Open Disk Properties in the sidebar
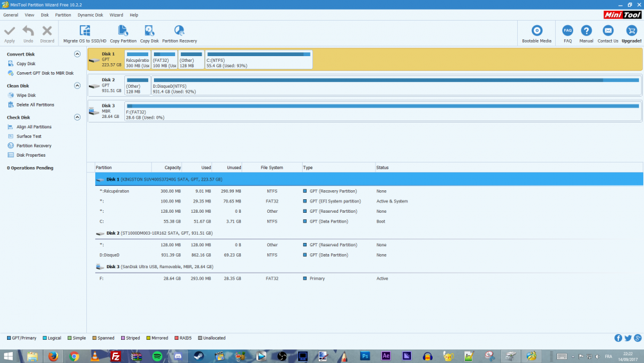Screen dimensions: 644x363 point(31,155)
